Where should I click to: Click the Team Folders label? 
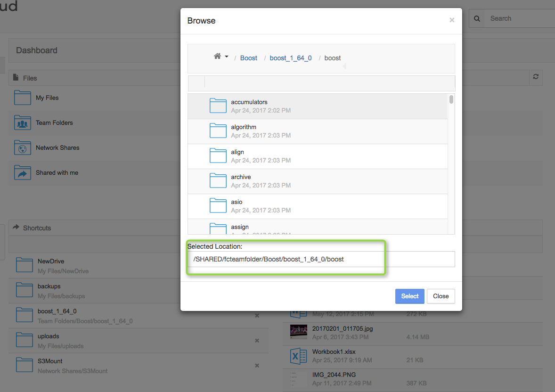click(54, 123)
